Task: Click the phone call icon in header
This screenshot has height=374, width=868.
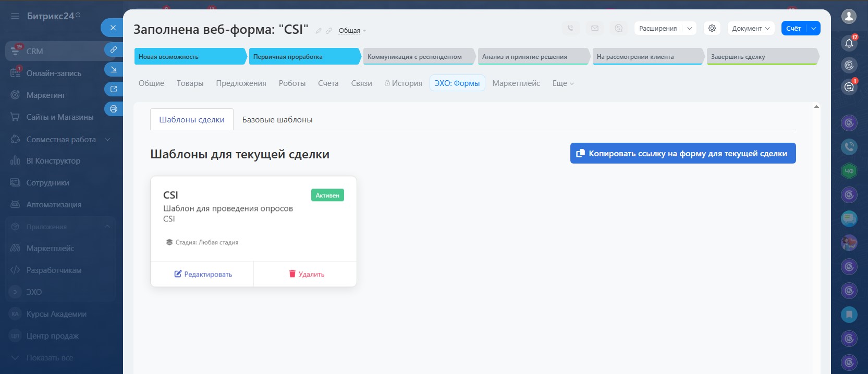Action: tap(570, 28)
